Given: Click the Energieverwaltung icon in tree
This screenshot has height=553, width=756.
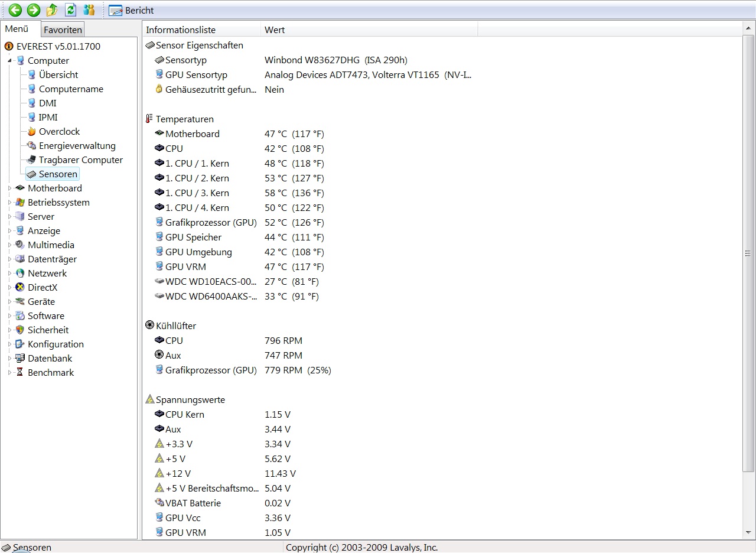Looking at the screenshot, I should click(32, 146).
